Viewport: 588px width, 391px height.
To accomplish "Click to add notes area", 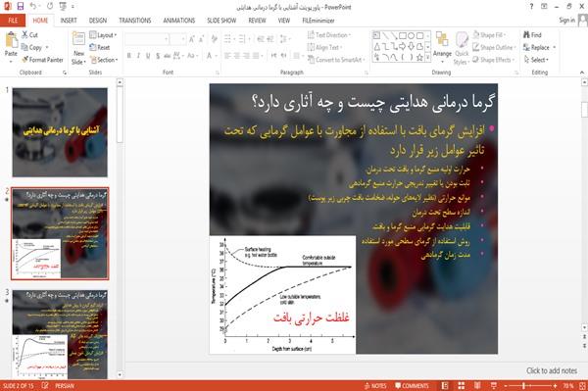I will [x=551, y=370].
